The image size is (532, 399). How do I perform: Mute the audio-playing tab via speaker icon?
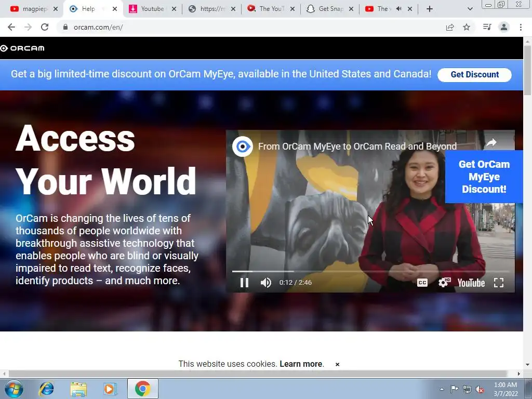(399, 9)
